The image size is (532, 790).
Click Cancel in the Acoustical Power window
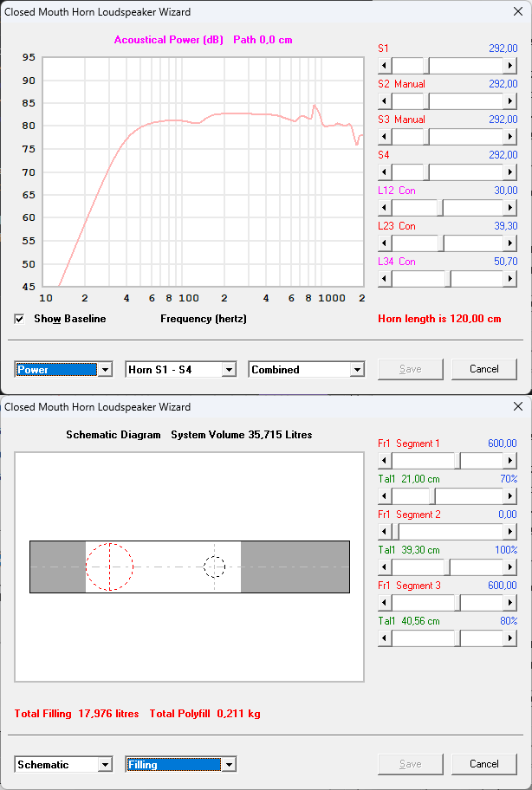[x=484, y=369]
